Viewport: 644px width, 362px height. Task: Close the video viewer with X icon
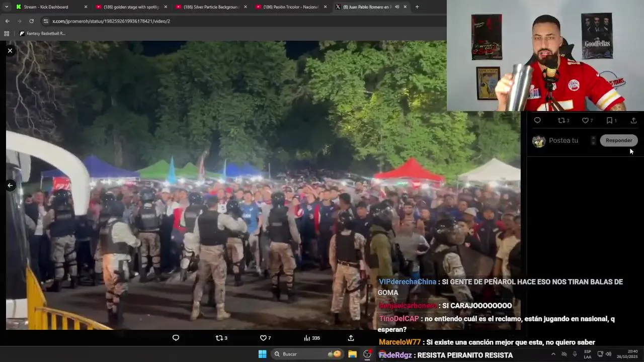point(10,51)
